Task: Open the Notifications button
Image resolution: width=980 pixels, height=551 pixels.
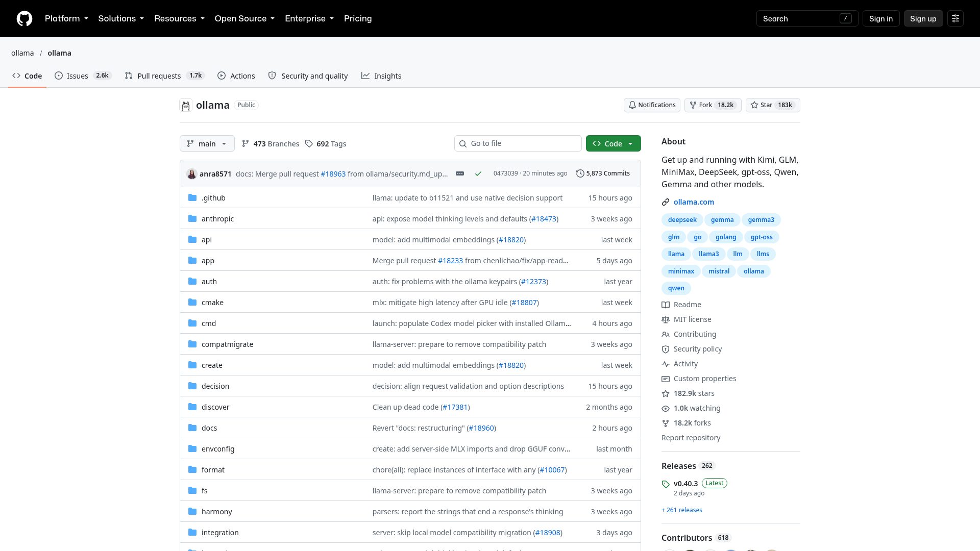Action: pos(652,105)
